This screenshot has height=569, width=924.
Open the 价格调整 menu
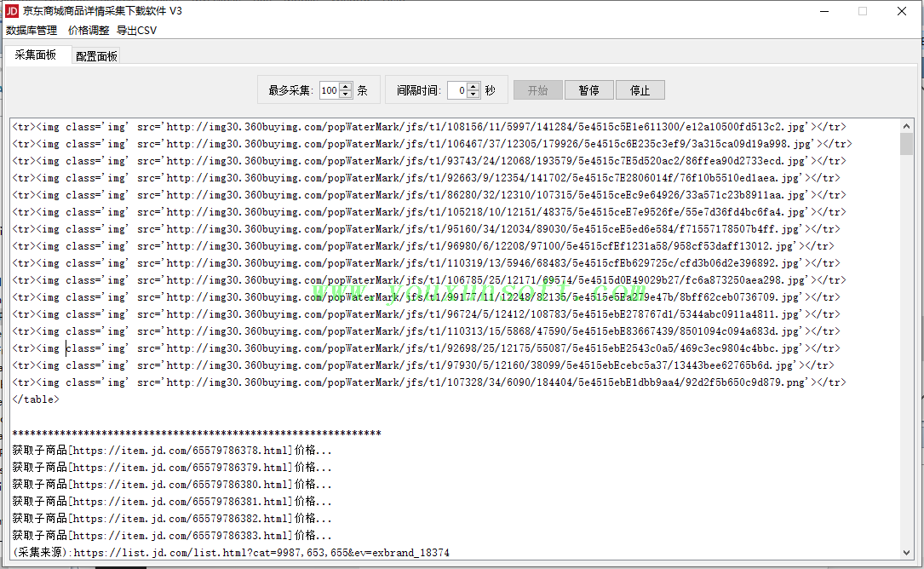[89, 30]
